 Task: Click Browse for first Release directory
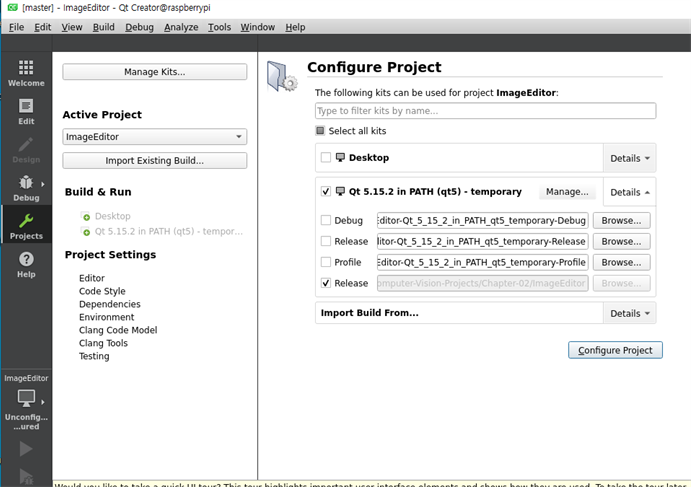click(621, 242)
